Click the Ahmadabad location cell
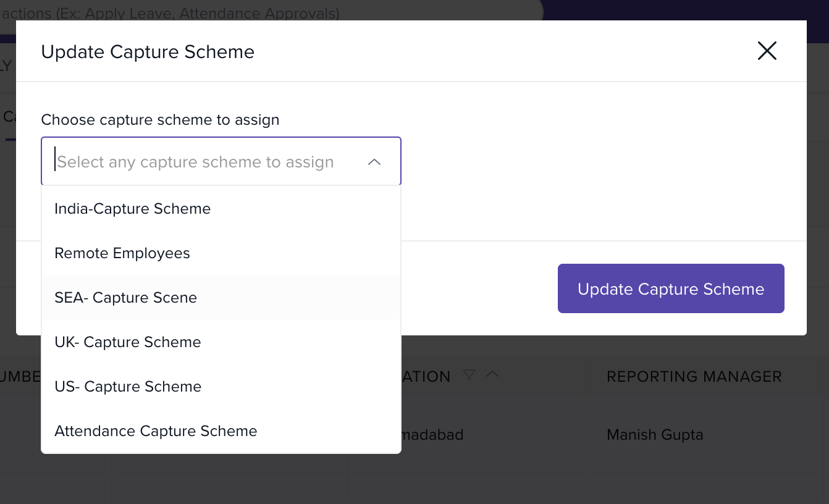829x504 pixels. tap(432, 435)
